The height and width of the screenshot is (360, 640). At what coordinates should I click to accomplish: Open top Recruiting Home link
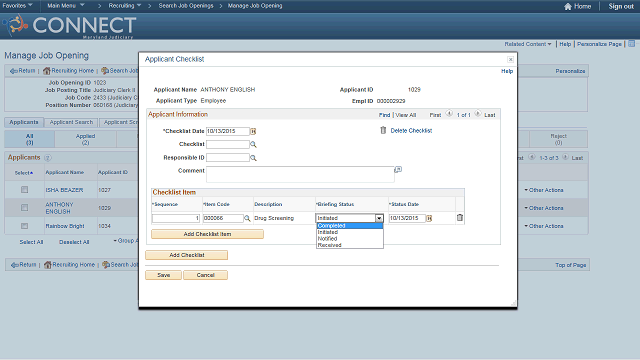pos(69,71)
